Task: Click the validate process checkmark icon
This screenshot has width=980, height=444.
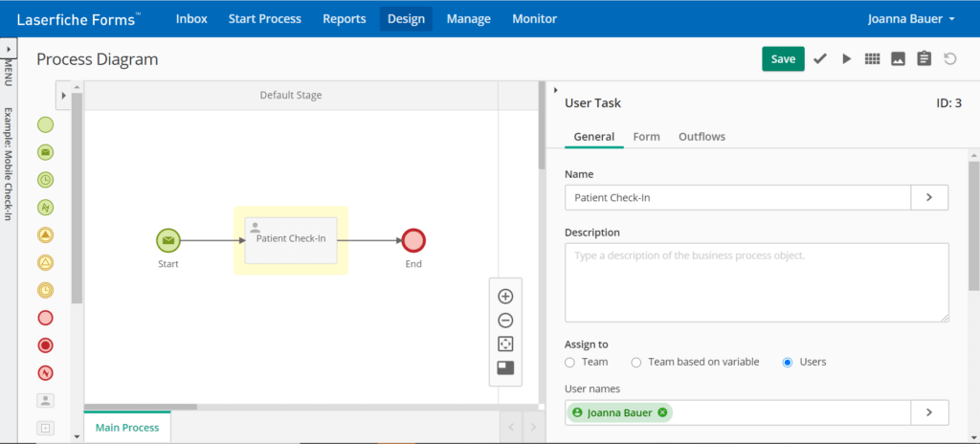Action: (820, 58)
